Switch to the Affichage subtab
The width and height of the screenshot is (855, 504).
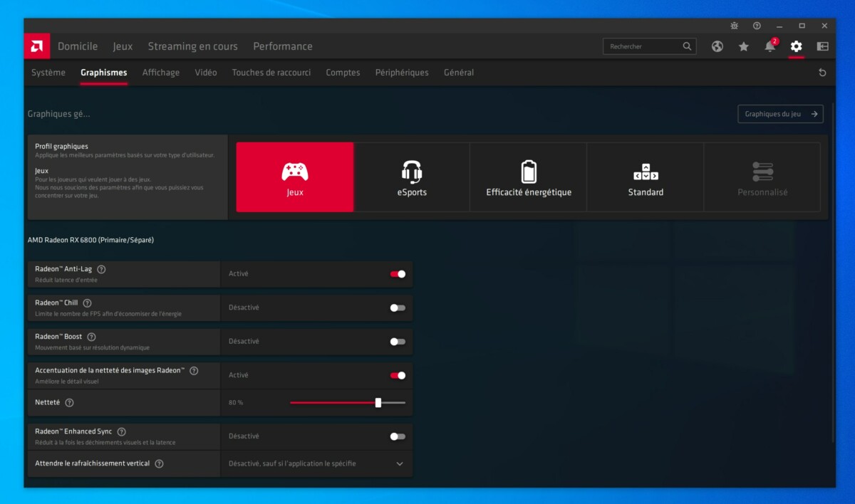coord(161,73)
